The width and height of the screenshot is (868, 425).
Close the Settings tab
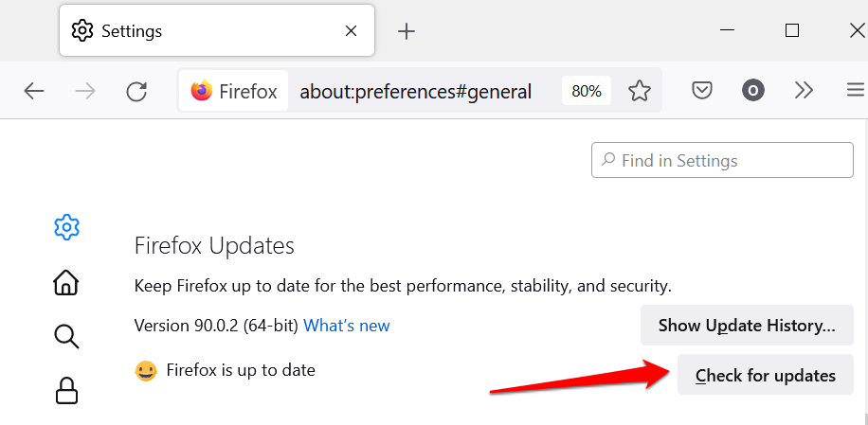coord(351,31)
